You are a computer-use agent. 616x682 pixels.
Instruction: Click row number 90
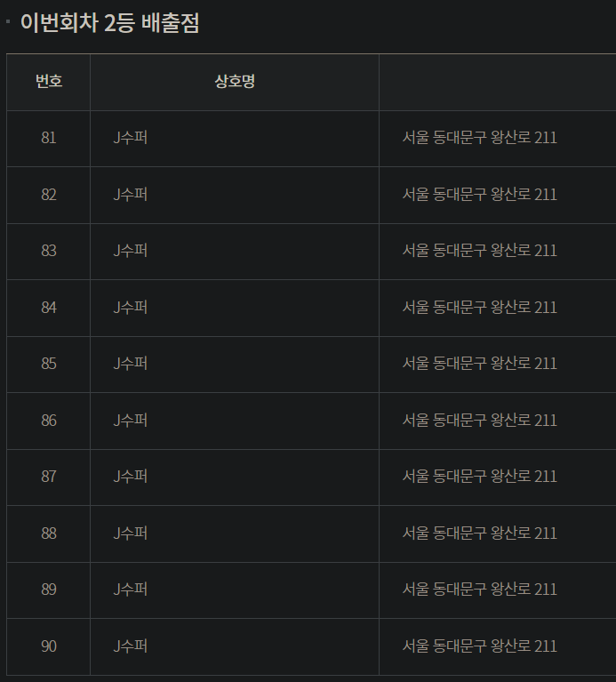click(48, 646)
